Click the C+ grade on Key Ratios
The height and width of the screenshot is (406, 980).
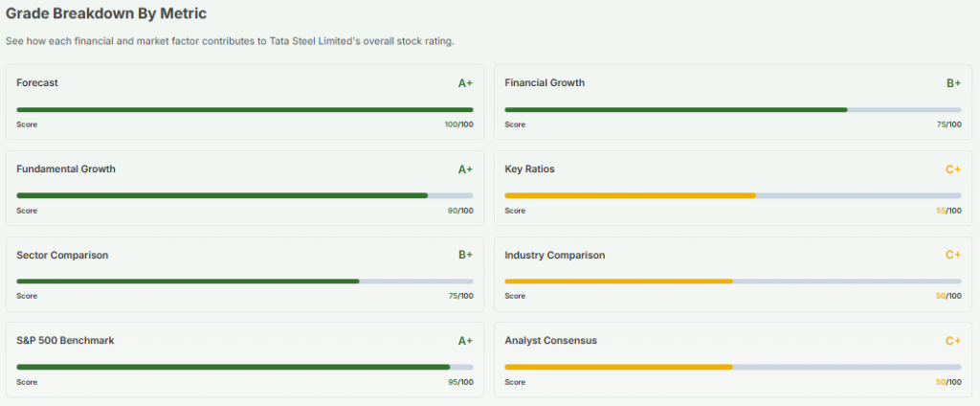(x=953, y=169)
